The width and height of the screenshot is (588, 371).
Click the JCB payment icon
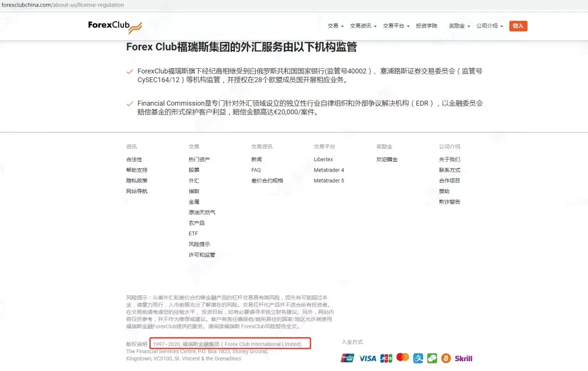(386, 358)
